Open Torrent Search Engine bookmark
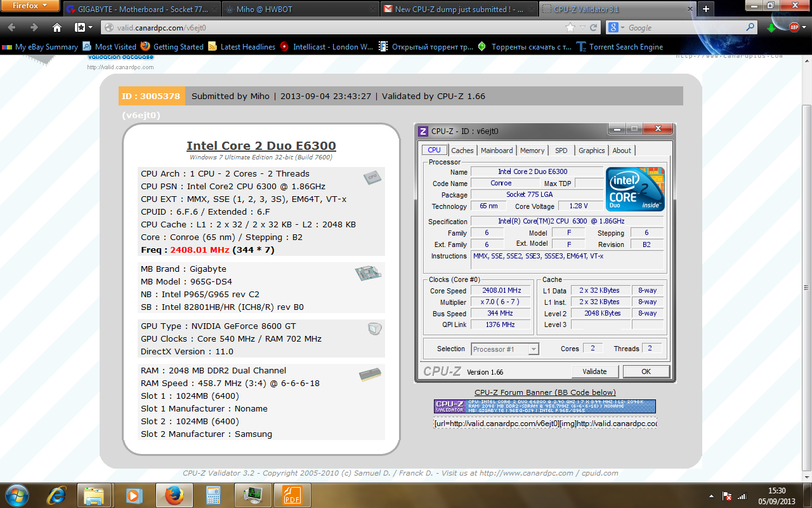The image size is (812, 508). [620, 47]
